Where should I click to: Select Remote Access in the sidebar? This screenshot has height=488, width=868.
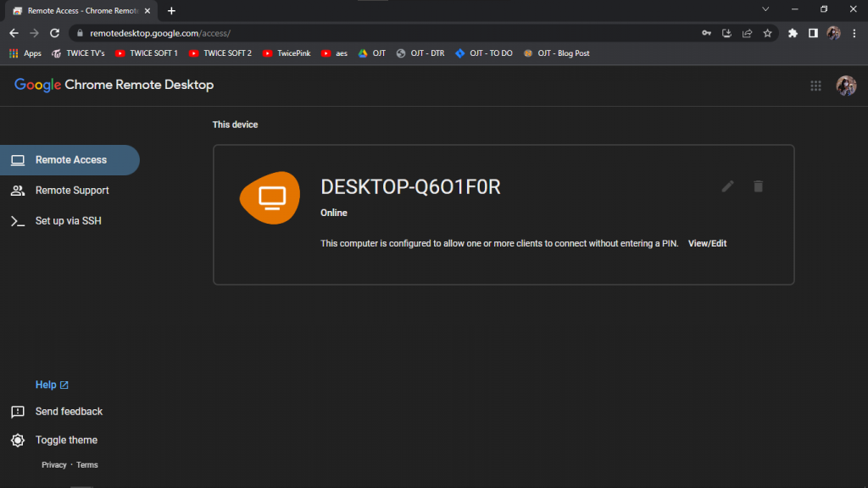[x=70, y=160]
